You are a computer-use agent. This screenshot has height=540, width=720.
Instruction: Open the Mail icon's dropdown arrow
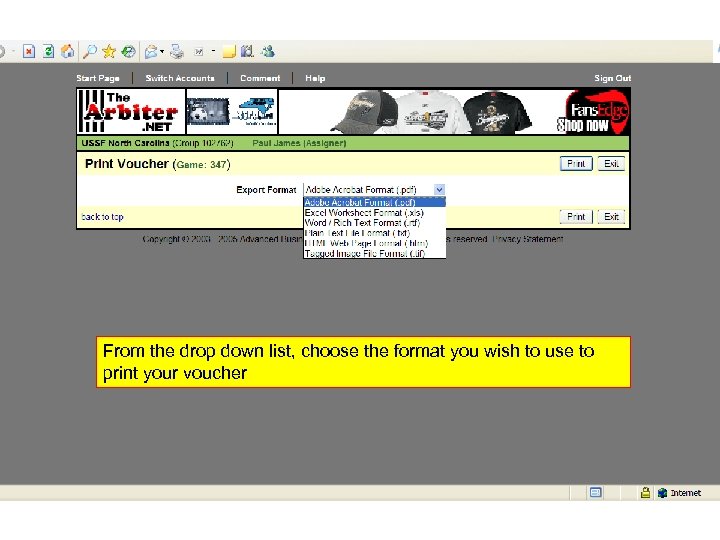coord(162,51)
